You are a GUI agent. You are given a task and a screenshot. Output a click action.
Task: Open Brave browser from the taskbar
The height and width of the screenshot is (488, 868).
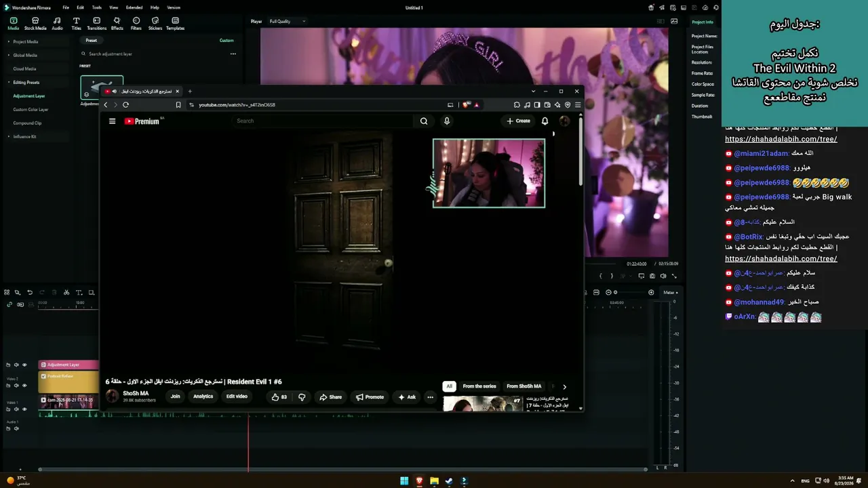click(419, 481)
